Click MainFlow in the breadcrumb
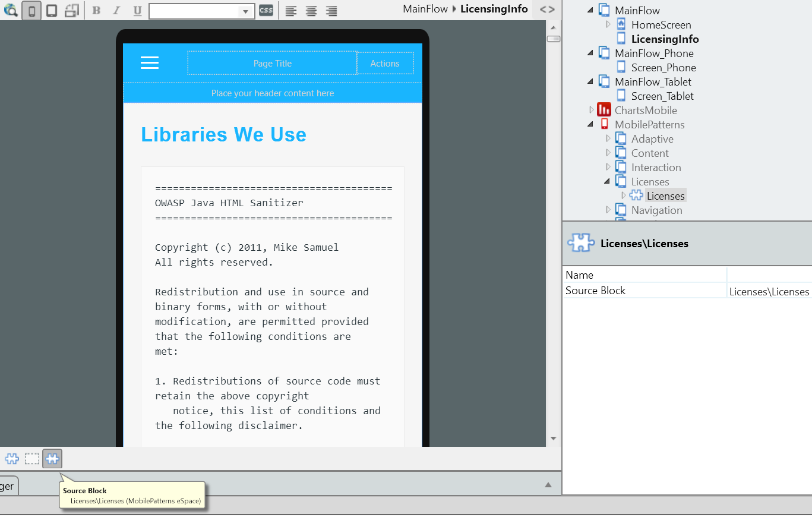 coord(425,9)
